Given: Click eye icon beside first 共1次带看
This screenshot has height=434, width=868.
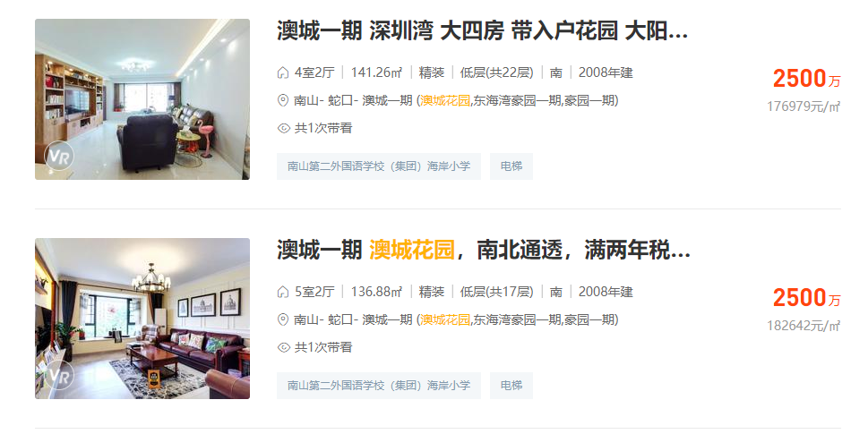Looking at the screenshot, I should [x=283, y=128].
